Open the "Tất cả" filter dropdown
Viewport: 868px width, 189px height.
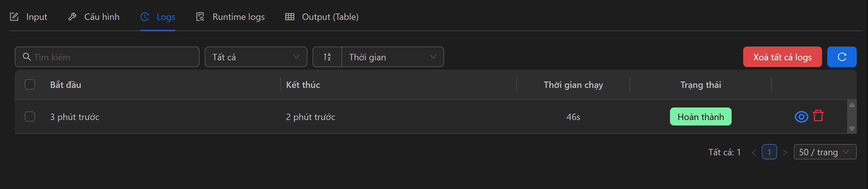coord(256,57)
